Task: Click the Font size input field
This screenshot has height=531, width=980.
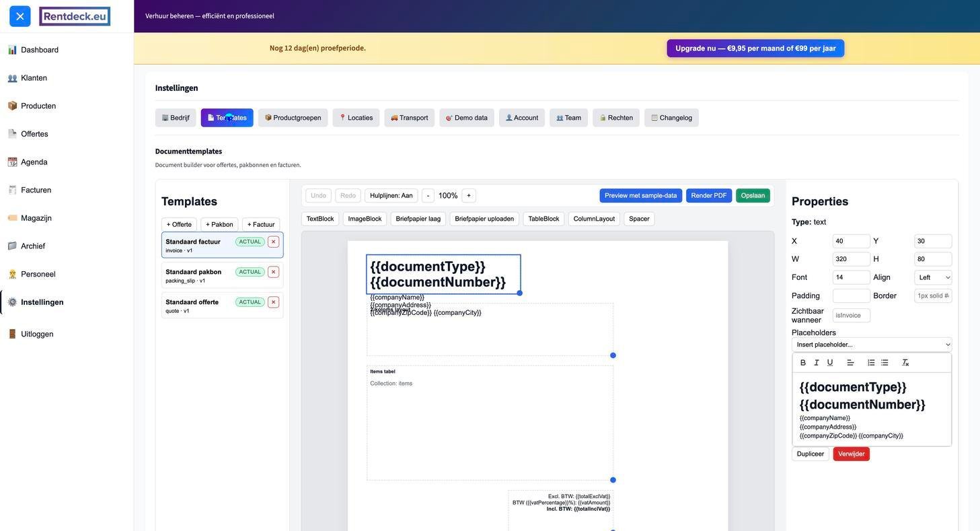Action: click(851, 277)
